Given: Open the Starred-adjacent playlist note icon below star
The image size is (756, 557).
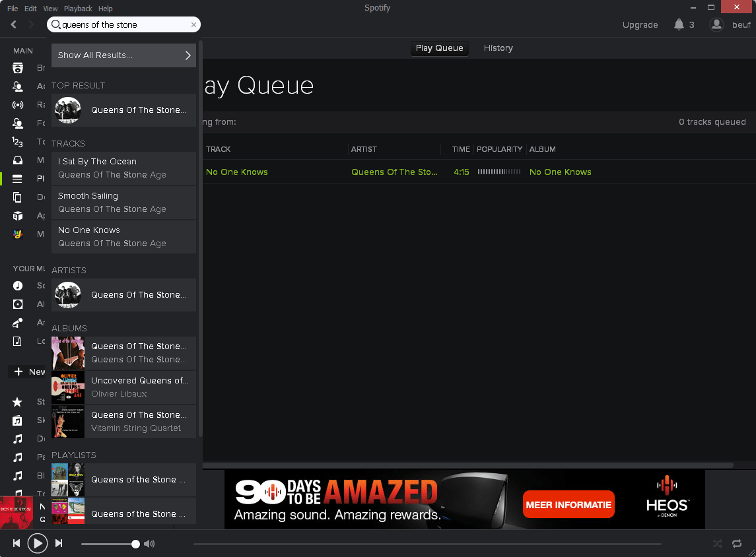Looking at the screenshot, I should 17,420.
